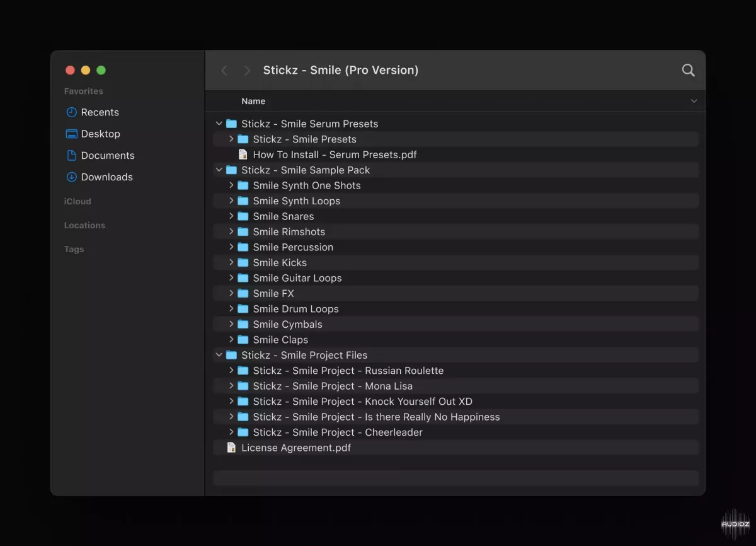Expand the Smile Drum Loops folder arrow
The image size is (756, 546).
point(231,309)
